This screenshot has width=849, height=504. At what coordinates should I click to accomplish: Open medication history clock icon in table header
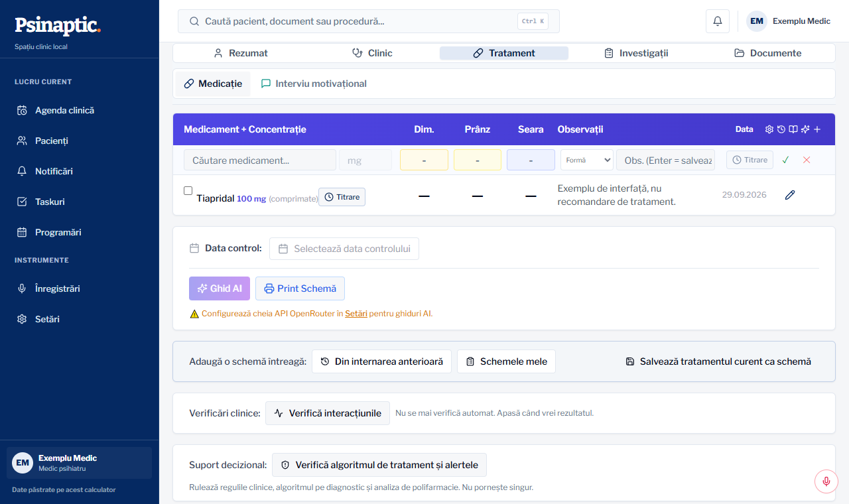point(781,129)
